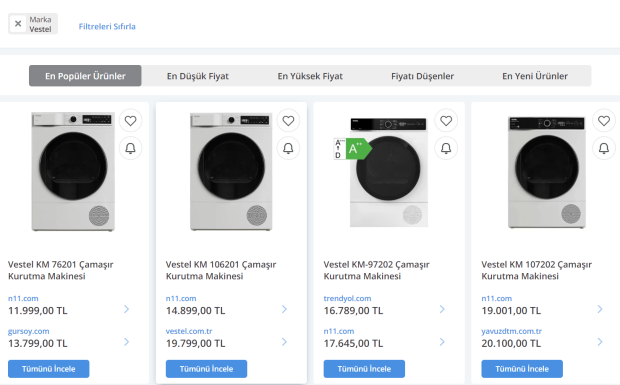Image resolution: width=620 pixels, height=385 pixels.
Task: Click the 19.799,00 TL price
Action: point(195,343)
